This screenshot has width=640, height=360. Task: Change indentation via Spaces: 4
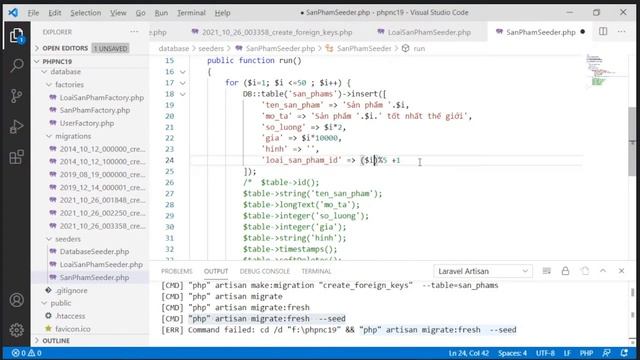coord(512,353)
